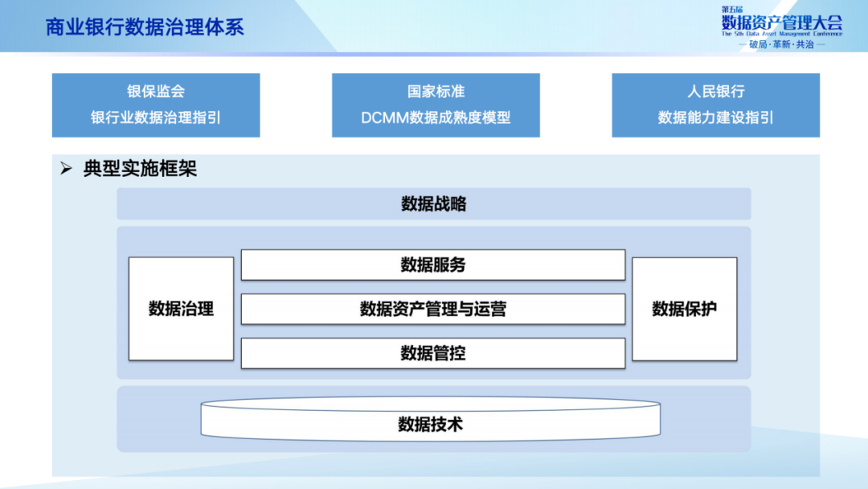Click the DCMM数据成熟度模型 label
Viewport: 868px width, 489px height.
pos(435,118)
